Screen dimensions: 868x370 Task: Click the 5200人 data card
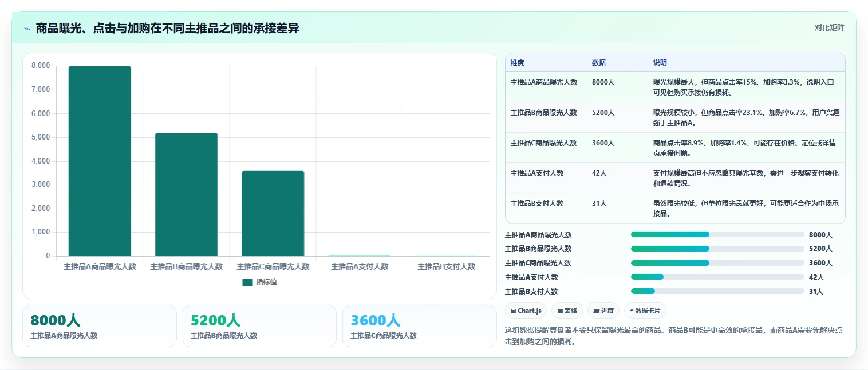pos(259,326)
